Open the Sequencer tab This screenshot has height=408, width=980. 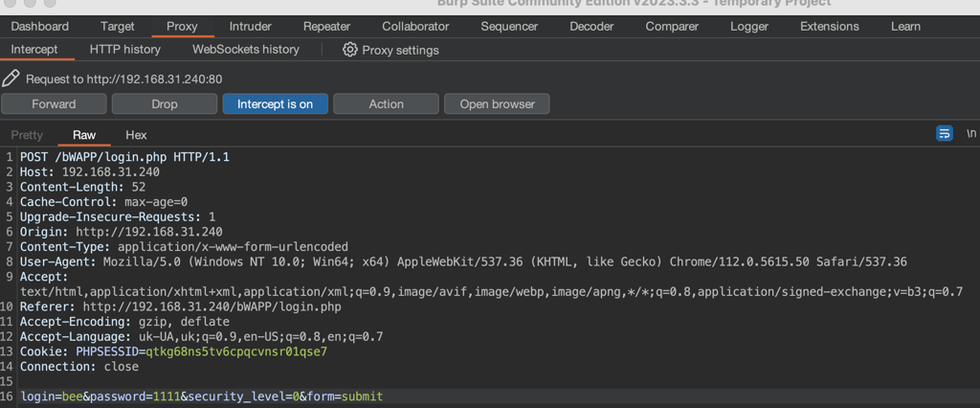click(509, 26)
